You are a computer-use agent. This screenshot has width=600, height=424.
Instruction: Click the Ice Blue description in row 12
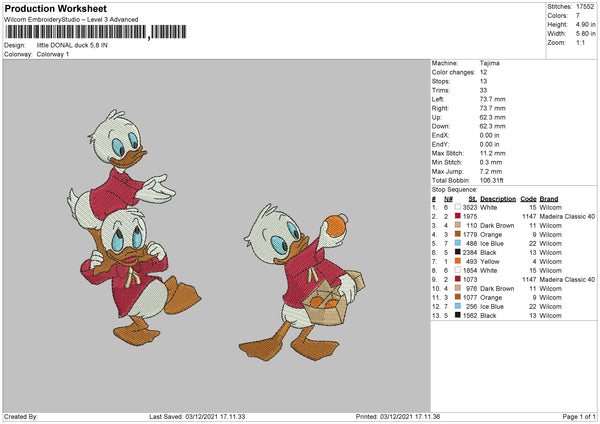492,307
